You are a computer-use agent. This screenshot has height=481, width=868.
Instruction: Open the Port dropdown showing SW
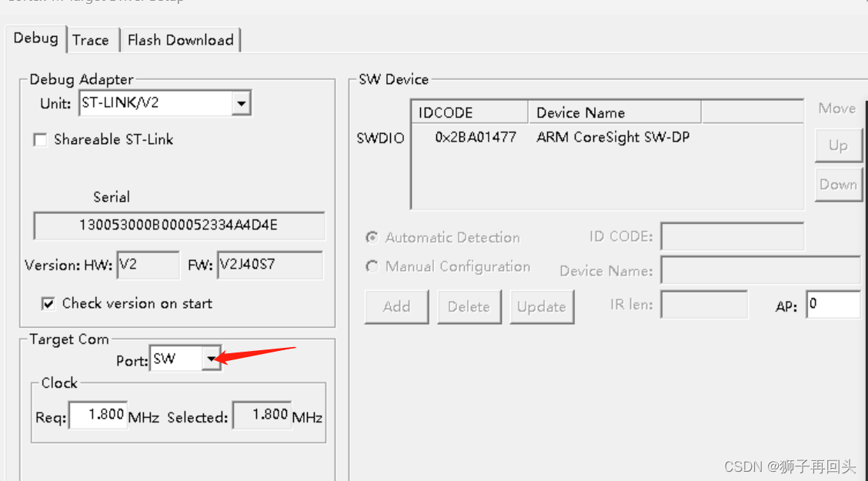(212, 359)
